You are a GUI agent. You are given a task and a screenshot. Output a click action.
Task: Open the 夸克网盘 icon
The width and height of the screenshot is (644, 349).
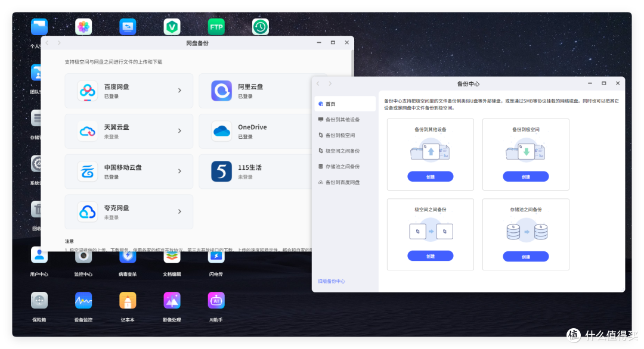point(88,212)
